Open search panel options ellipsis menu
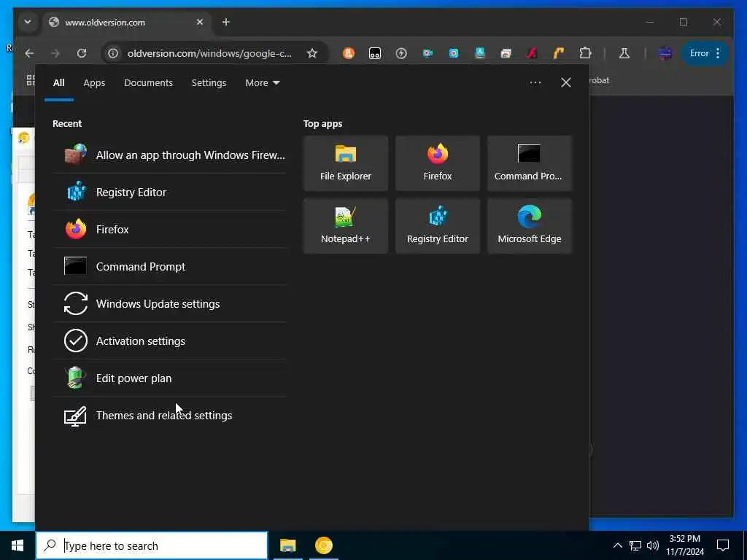The height and width of the screenshot is (560, 747). pos(535,83)
